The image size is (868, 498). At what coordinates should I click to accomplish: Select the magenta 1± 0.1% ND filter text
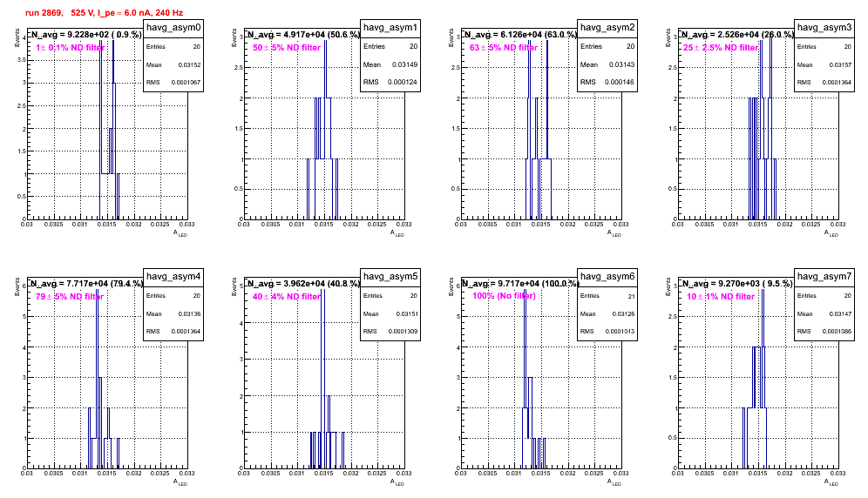pyautogui.click(x=70, y=48)
